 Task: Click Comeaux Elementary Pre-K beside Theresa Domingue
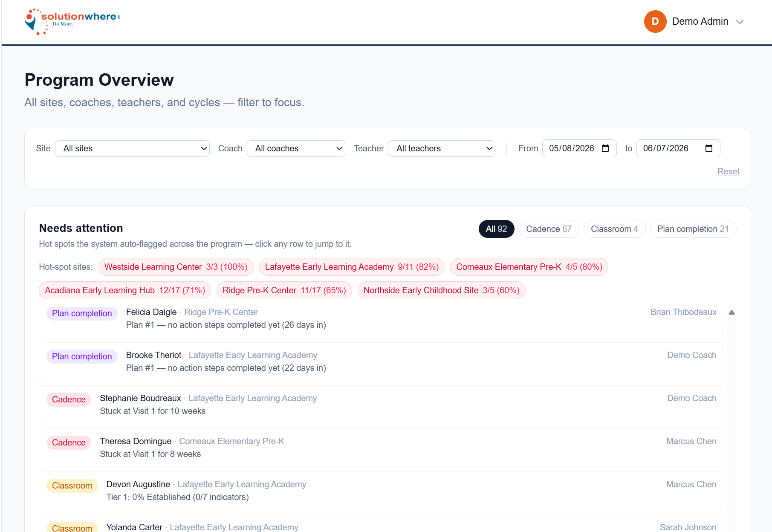coord(231,441)
